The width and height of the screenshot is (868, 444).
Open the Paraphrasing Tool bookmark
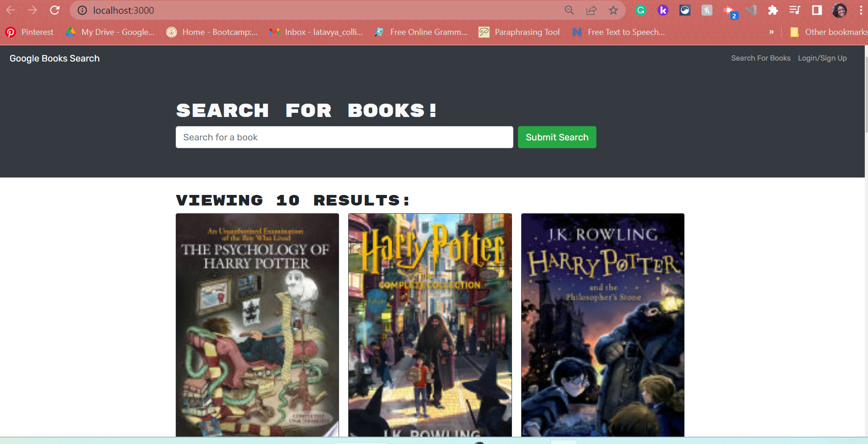tap(519, 32)
